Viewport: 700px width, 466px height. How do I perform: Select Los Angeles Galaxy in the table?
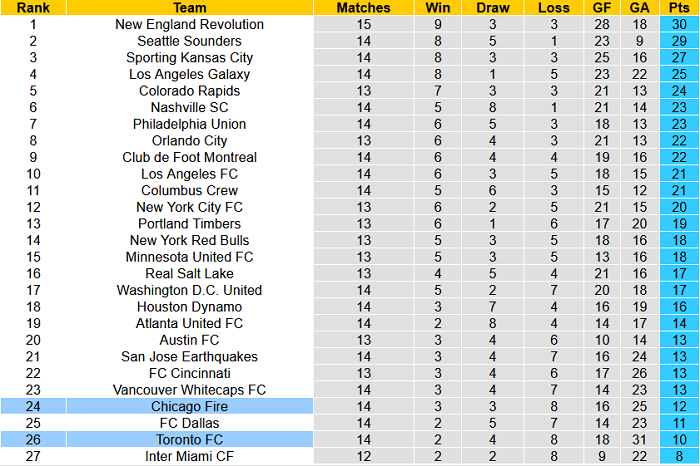pos(189,74)
